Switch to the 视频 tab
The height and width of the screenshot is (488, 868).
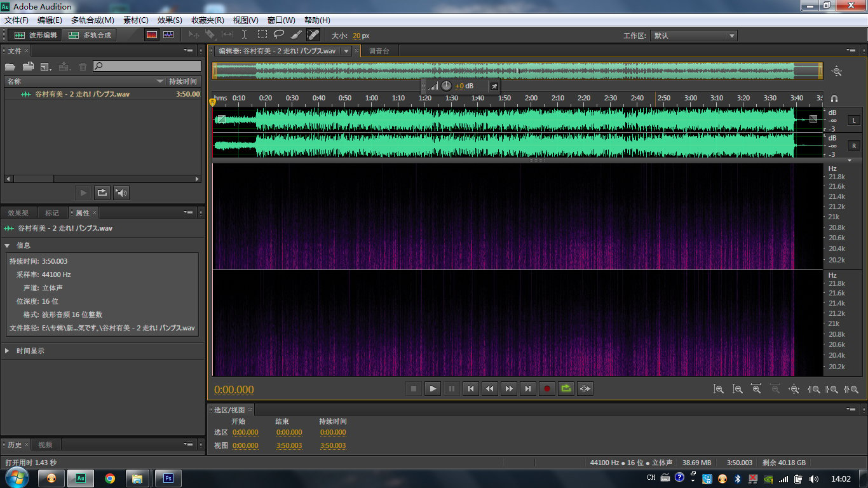tap(45, 445)
